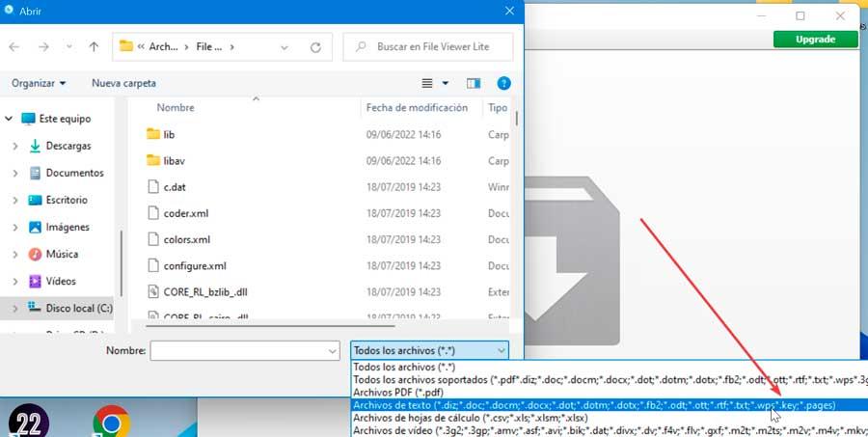868x437 pixels.
Task: Open the Organizar menu
Action: [39, 84]
